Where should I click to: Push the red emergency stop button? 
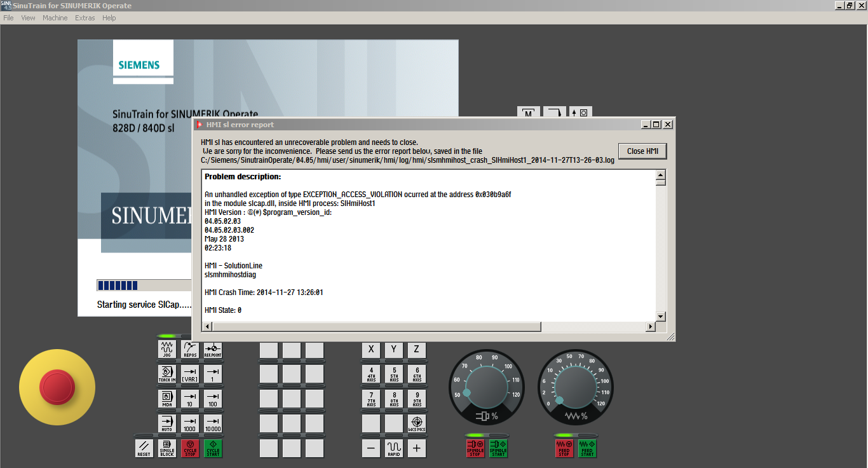point(57,387)
